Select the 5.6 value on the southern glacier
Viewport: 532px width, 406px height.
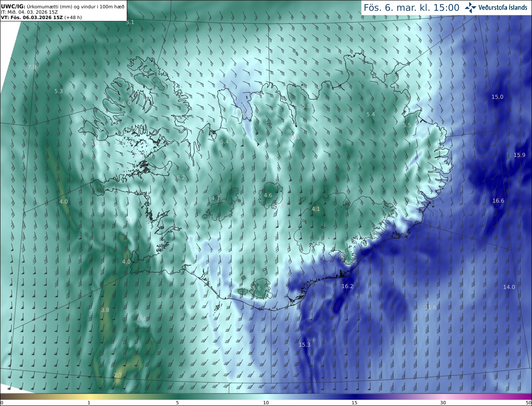click(x=256, y=289)
